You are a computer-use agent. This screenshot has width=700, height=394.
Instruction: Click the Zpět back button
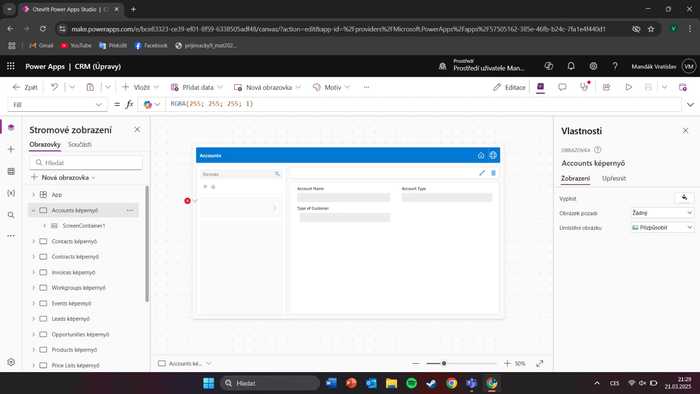(x=25, y=87)
